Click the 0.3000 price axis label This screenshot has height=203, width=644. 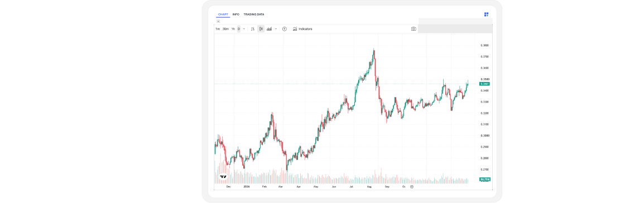(484, 136)
